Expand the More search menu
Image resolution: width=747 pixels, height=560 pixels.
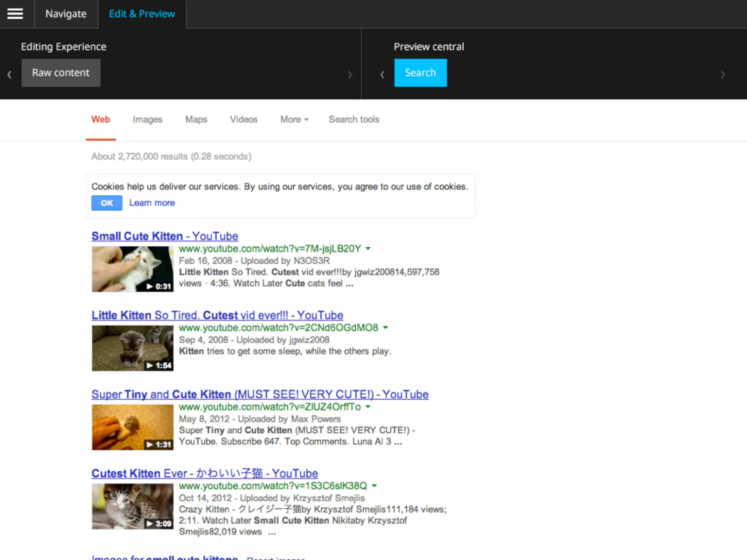pos(294,119)
